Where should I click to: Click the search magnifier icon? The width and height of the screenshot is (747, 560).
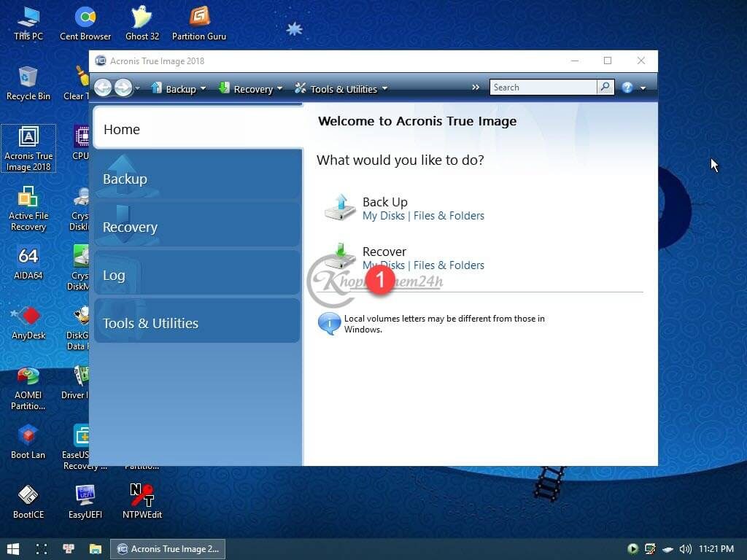click(x=605, y=87)
